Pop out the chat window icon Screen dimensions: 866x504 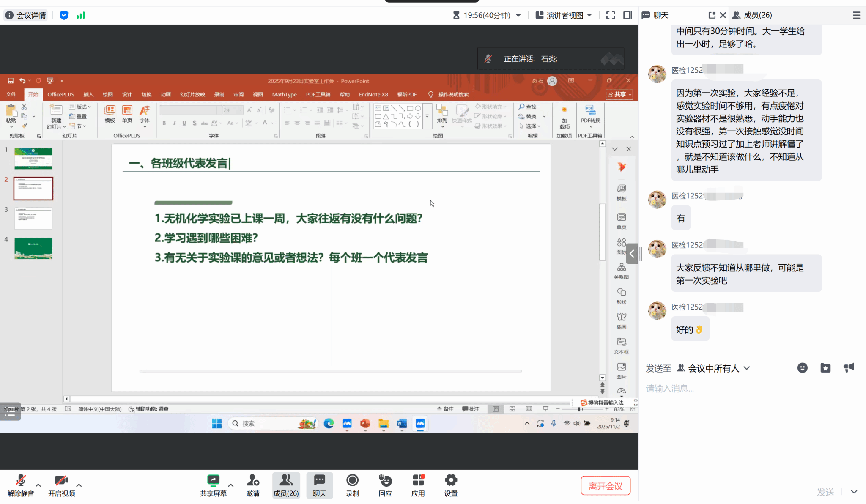(x=712, y=15)
